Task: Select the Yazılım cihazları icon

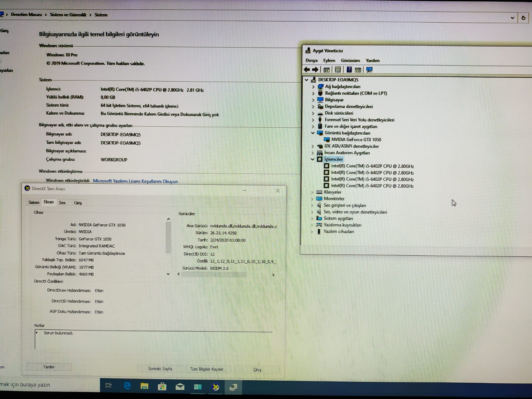Action: (x=319, y=231)
